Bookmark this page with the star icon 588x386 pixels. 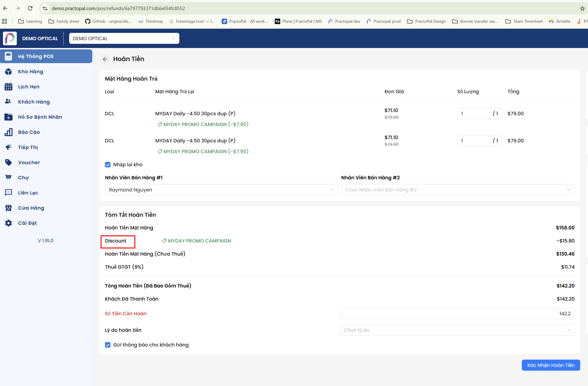pos(582,8)
